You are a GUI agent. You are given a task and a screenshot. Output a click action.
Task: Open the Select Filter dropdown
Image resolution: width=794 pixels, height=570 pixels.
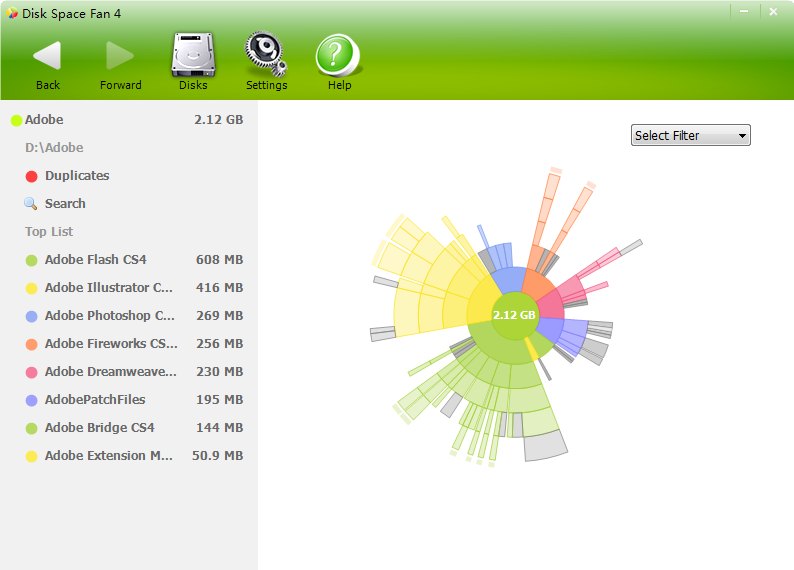pos(690,135)
